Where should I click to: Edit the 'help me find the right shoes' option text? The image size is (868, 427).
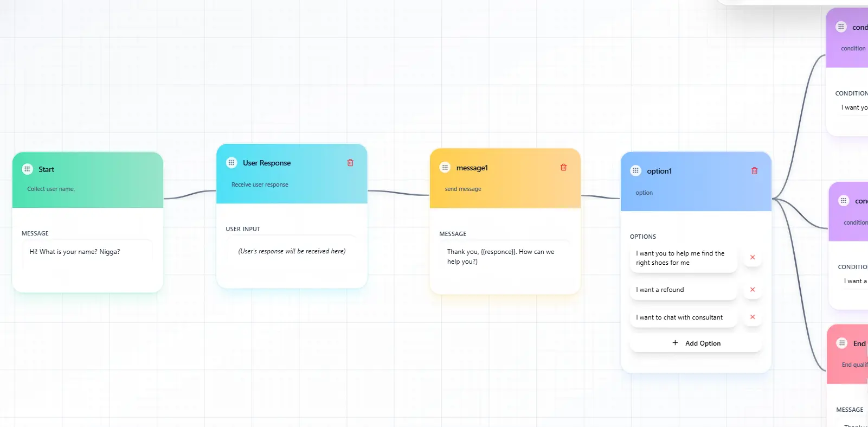683,258
